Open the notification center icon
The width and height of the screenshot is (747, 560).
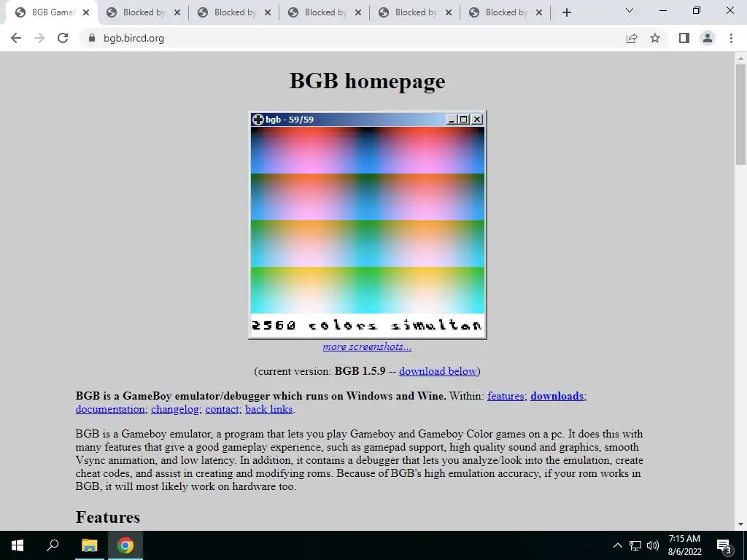click(x=724, y=545)
